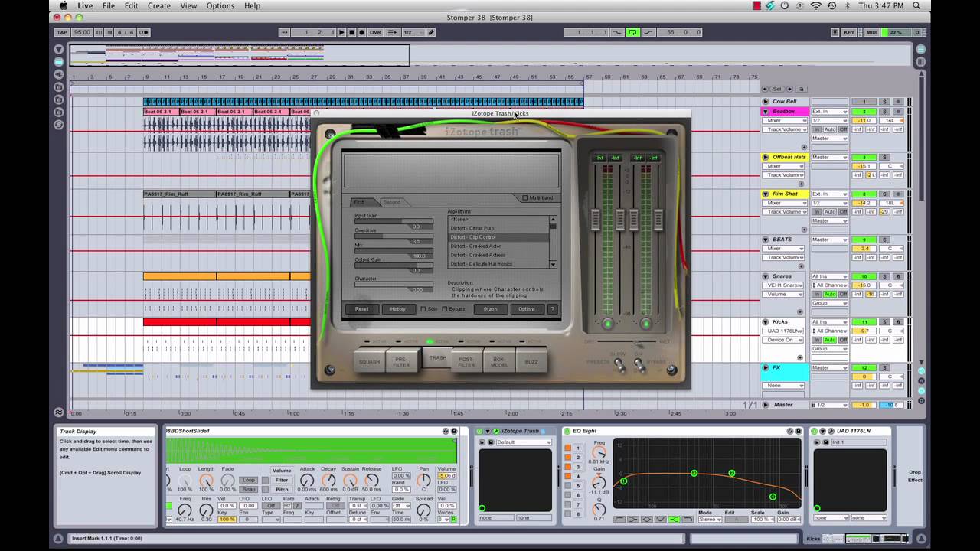
Task: Toggle the loop switch in the transport
Action: [x=632, y=32]
